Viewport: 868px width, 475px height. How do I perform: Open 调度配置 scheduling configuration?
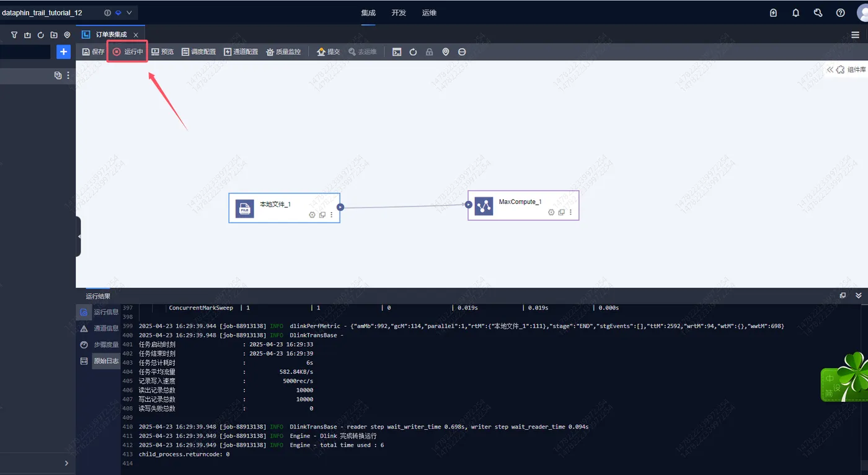[198, 52]
